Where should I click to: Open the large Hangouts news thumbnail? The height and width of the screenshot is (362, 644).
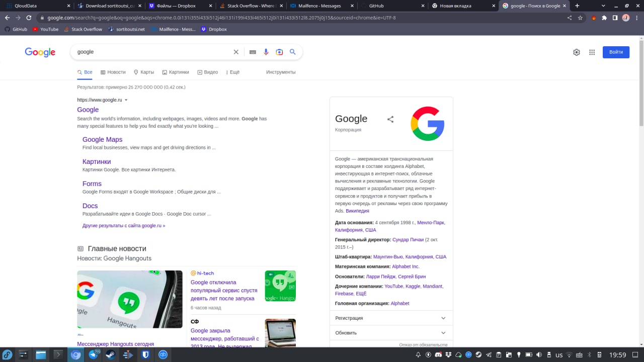[130, 300]
